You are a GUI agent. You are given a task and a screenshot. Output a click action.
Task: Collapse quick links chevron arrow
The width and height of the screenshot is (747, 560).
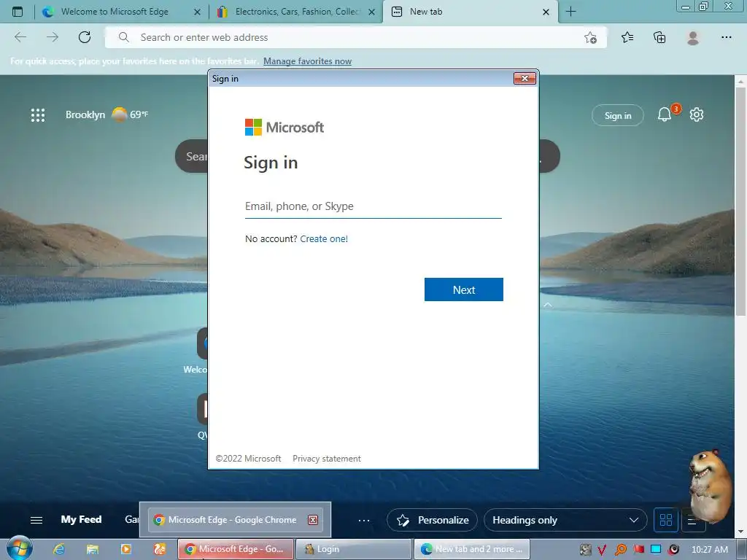(548, 305)
